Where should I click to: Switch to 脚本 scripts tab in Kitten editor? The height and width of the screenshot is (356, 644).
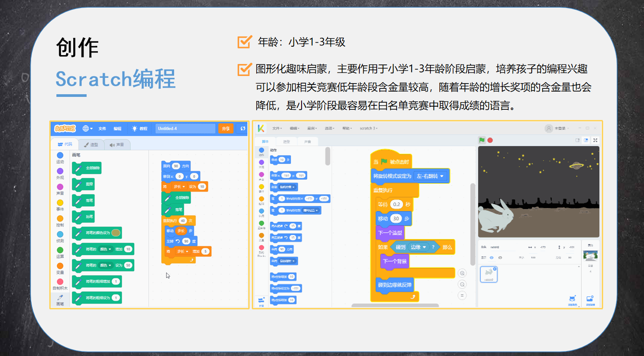pos(265,141)
